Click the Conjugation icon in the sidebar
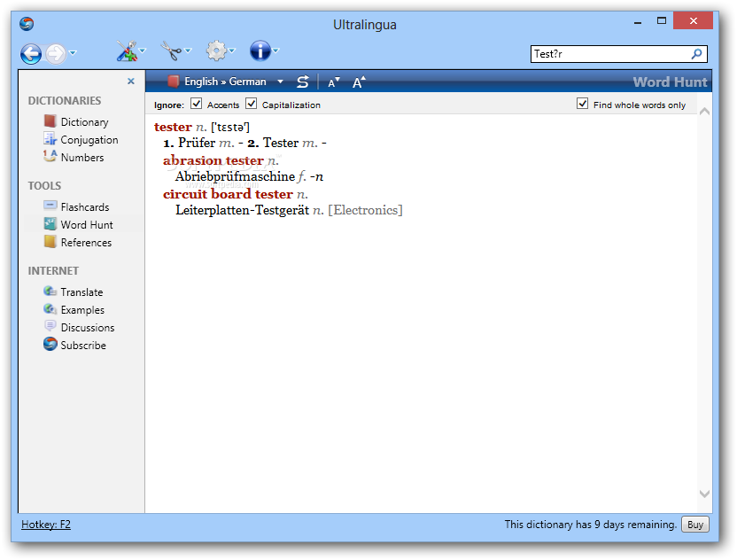737x560 pixels. click(50, 139)
